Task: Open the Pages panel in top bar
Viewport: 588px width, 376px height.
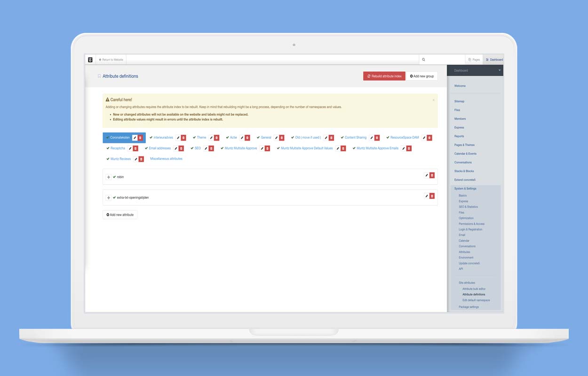Action: pos(474,60)
